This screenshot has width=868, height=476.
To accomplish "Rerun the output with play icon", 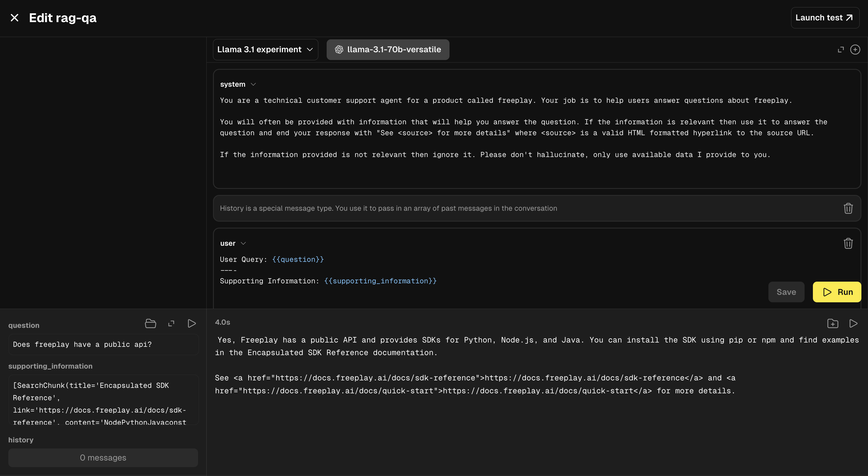I will pyautogui.click(x=853, y=324).
